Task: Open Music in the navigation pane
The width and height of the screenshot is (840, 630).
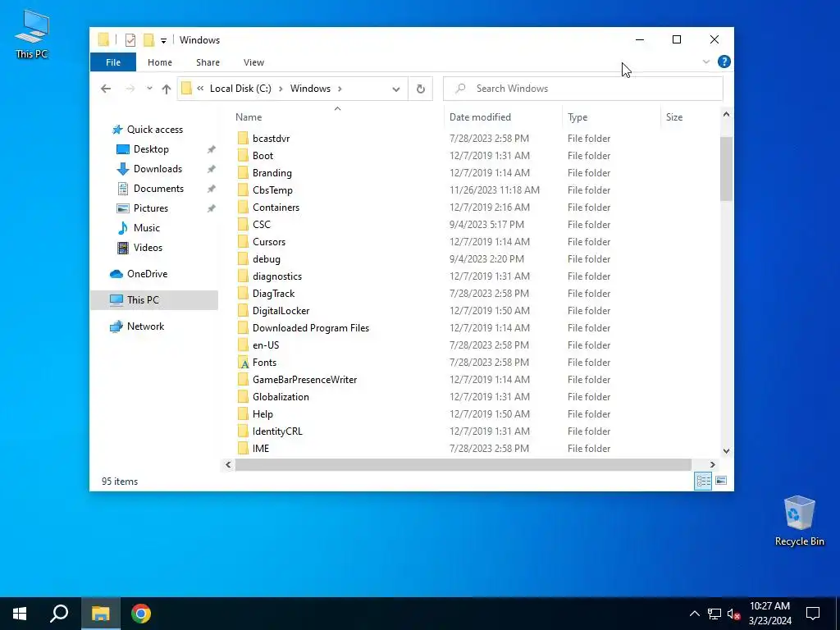Action: tap(146, 228)
